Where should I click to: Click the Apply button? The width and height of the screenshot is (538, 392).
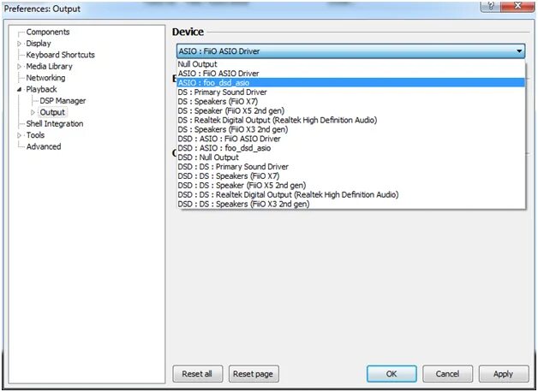504,373
